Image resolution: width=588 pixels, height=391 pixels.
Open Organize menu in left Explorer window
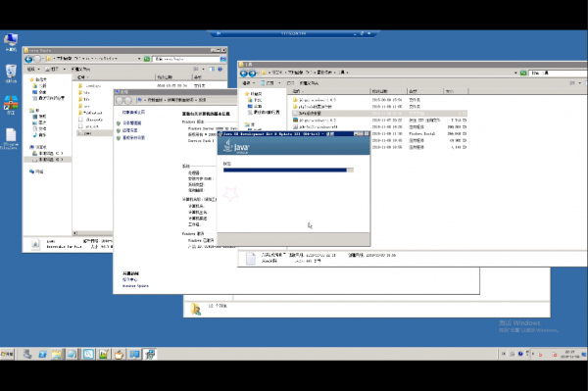click(33, 69)
